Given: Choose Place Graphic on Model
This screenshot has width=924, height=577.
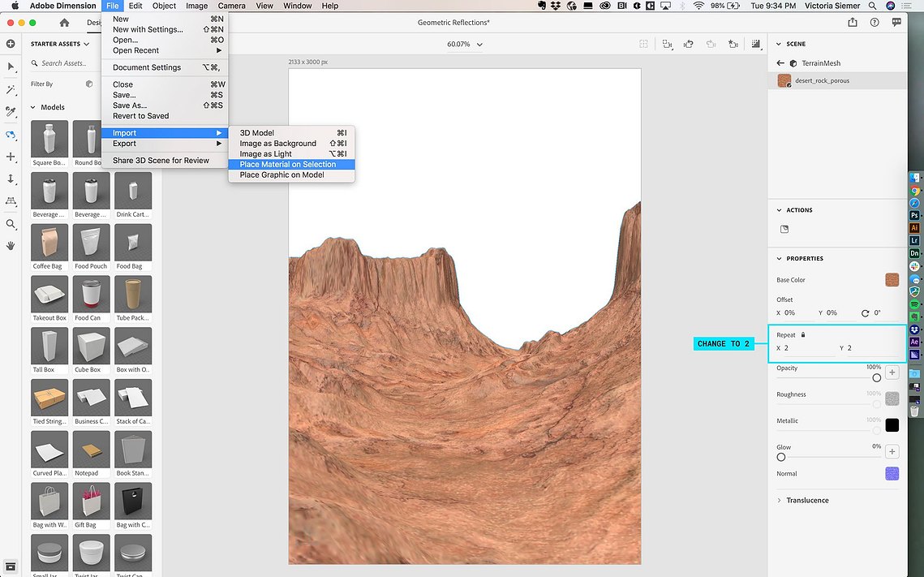Looking at the screenshot, I should tap(292, 175).
